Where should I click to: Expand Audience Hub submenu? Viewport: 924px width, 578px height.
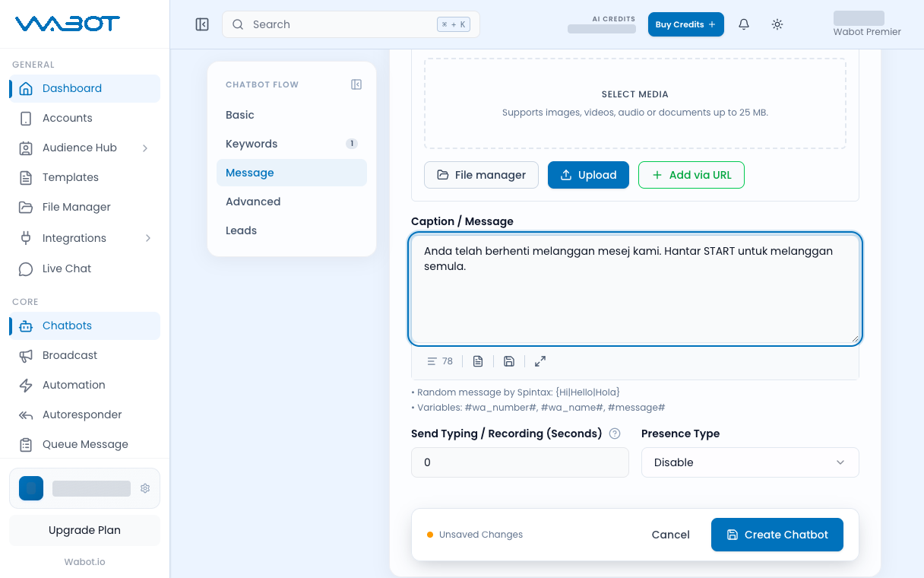tap(85, 148)
